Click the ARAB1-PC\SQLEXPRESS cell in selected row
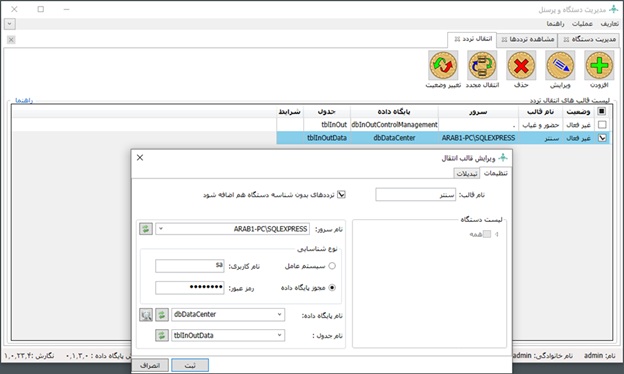The image size is (624, 374). point(478,138)
